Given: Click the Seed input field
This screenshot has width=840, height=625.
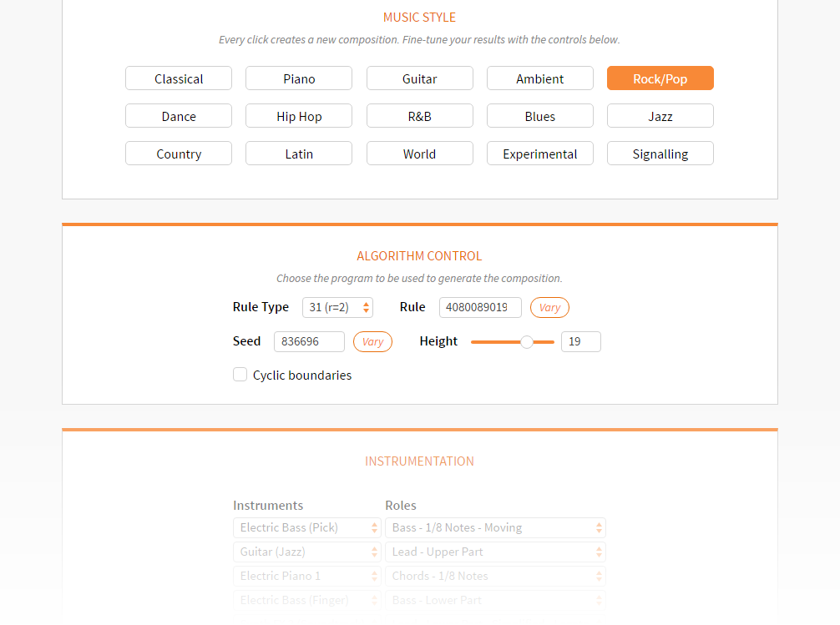Looking at the screenshot, I should click(309, 341).
